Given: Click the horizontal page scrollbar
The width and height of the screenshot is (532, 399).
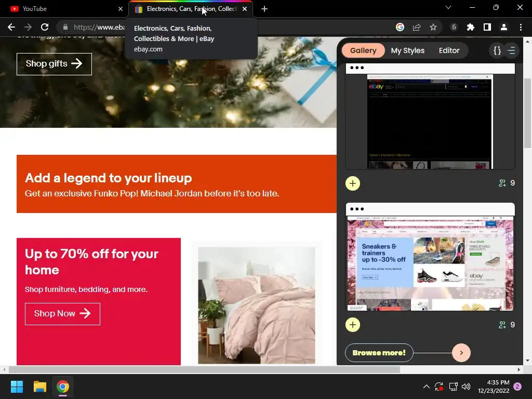Looking at the screenshot, I should 204,369.
